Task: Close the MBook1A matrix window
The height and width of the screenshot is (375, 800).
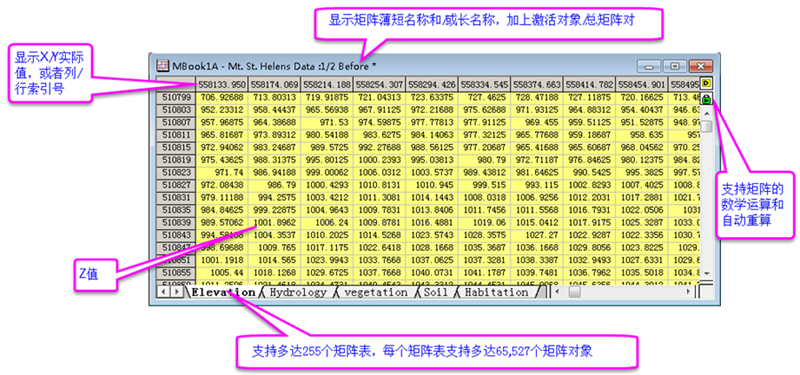Action: pos(701,66)
